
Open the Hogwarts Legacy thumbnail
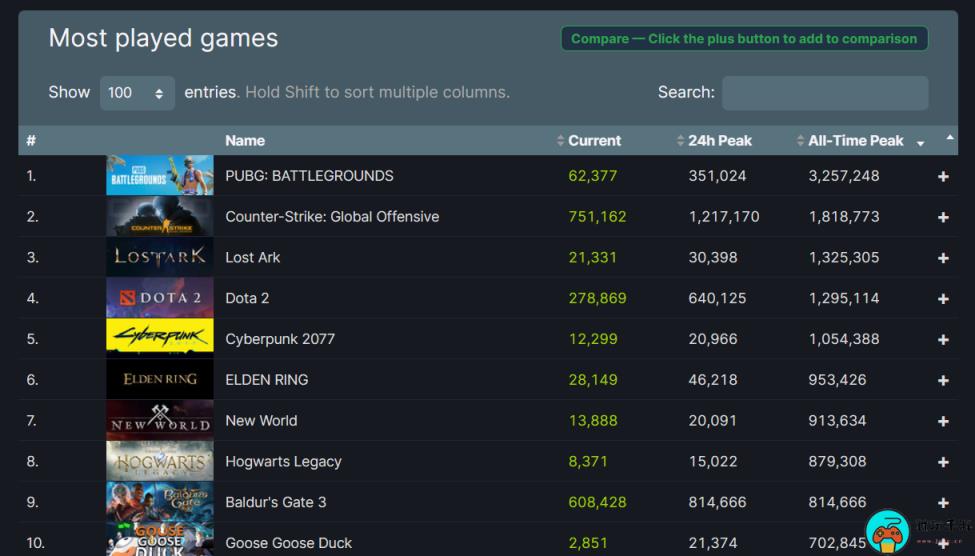160,461
